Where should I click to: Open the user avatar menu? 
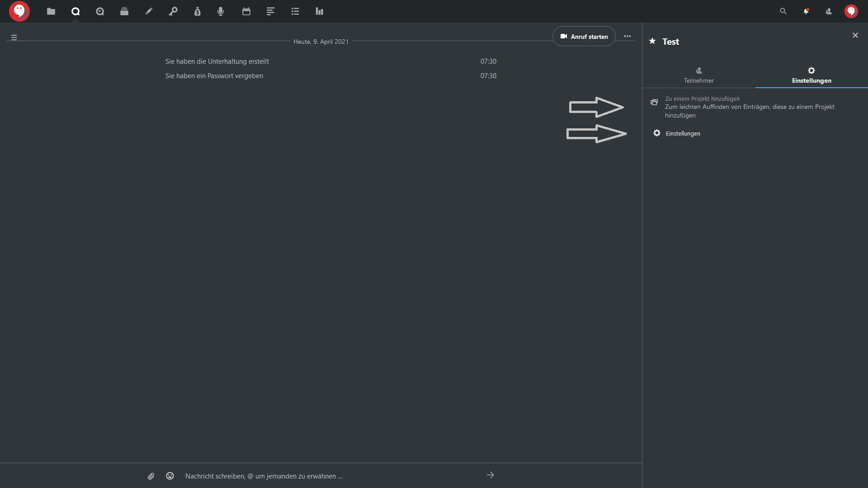coord(851,11)
